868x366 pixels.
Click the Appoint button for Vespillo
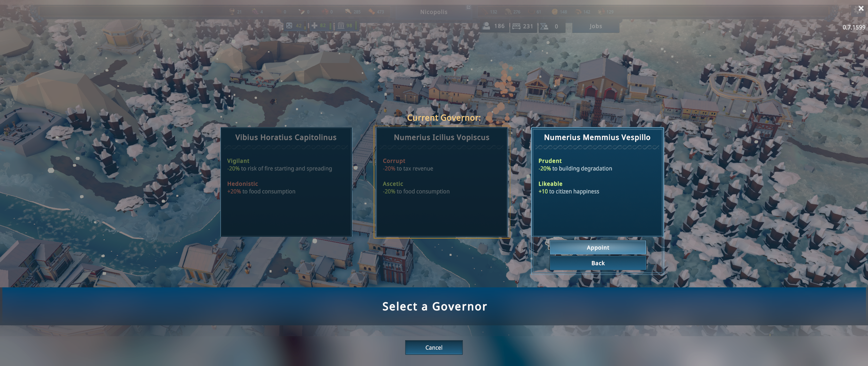pos(598,248)
